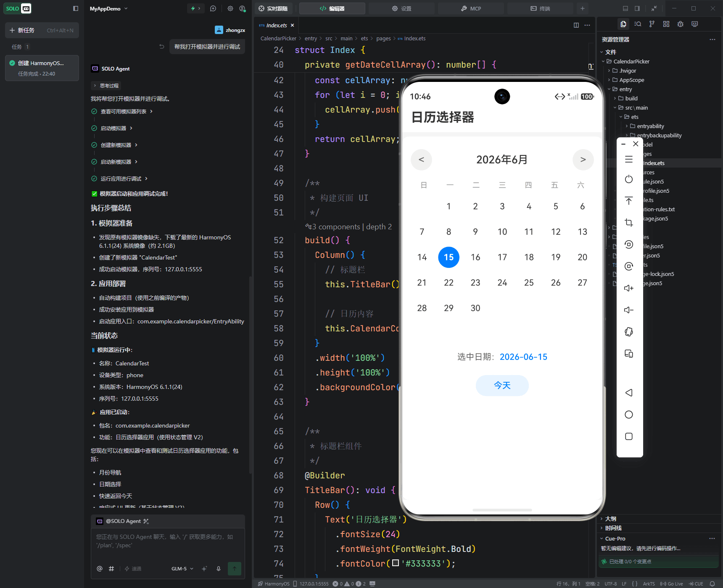Expand 启动模拟器 step
The image size is (723, 588).
pyautogui.click(x=113, y=128)
